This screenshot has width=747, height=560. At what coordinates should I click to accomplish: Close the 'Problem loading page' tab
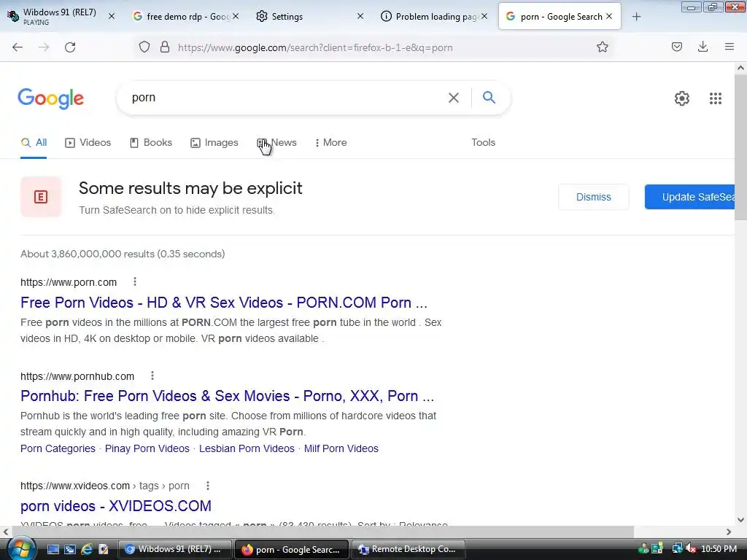[x=484, y=16]
